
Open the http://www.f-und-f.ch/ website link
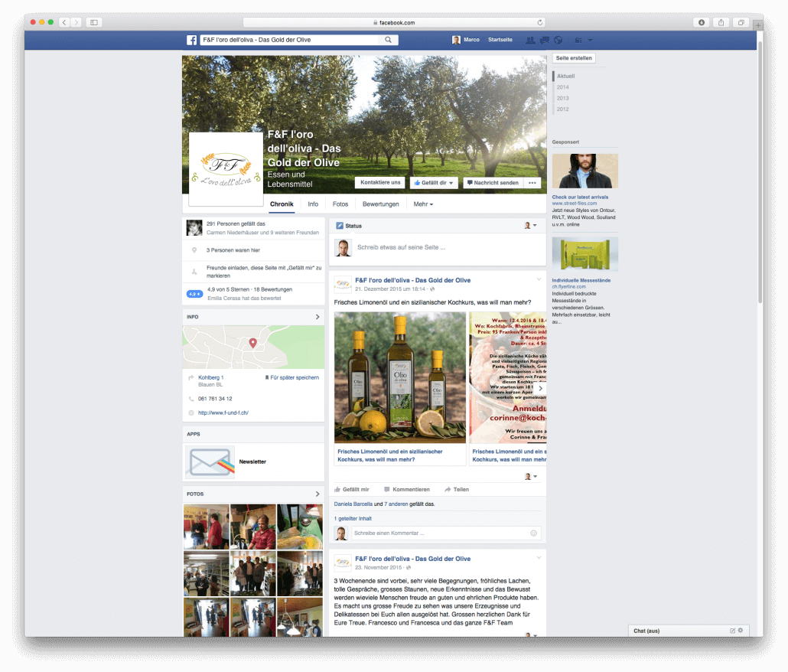pos(223,413)
